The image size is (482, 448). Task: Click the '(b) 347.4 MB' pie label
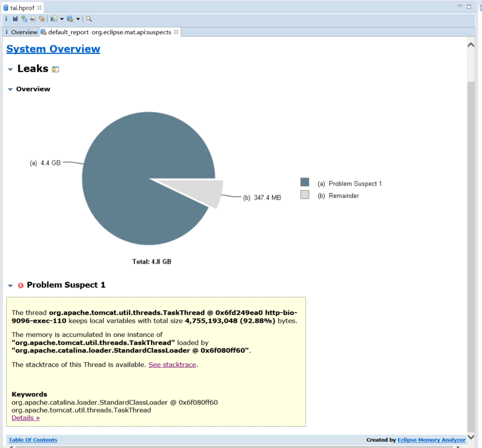pyautogui.click(x=262, y=198)
